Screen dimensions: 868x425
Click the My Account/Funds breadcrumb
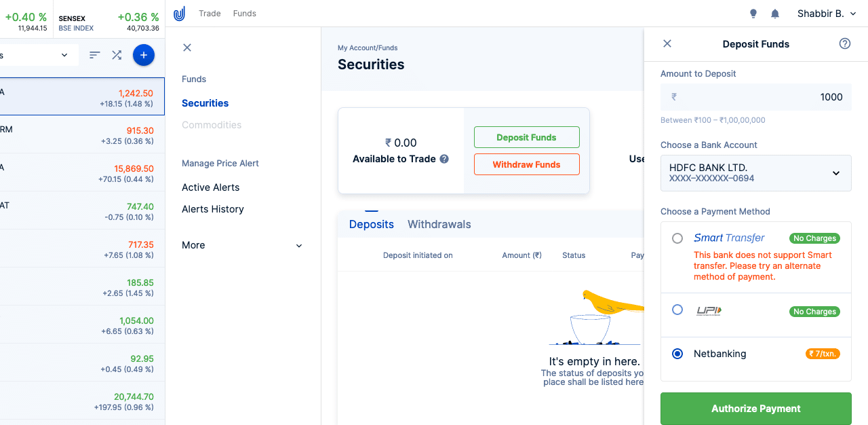coord(368,48)
